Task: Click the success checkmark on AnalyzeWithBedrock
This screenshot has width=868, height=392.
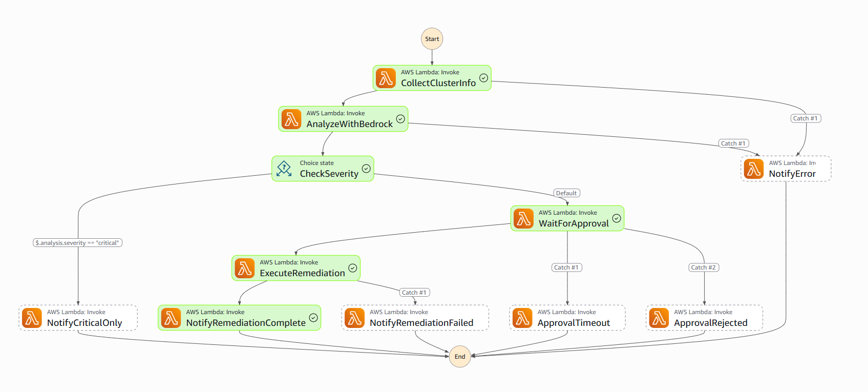Action: [400, 119]
